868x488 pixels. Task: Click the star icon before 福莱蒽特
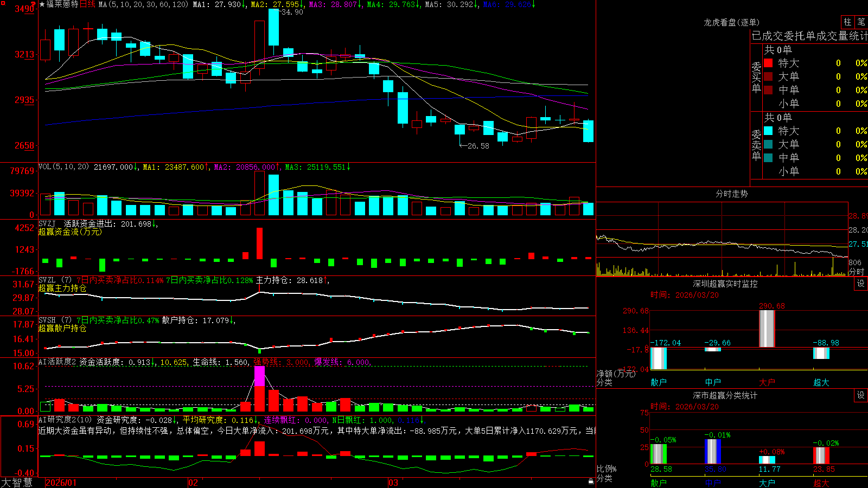tap(42, 4)
